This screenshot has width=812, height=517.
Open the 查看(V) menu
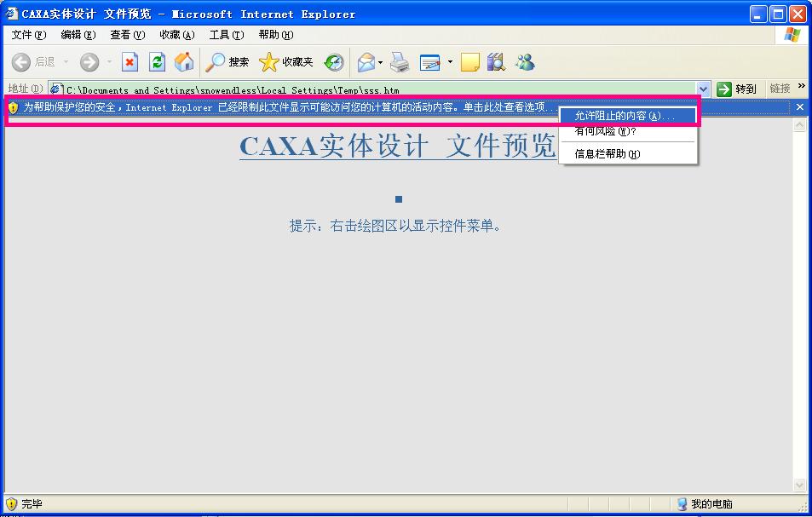128,35
